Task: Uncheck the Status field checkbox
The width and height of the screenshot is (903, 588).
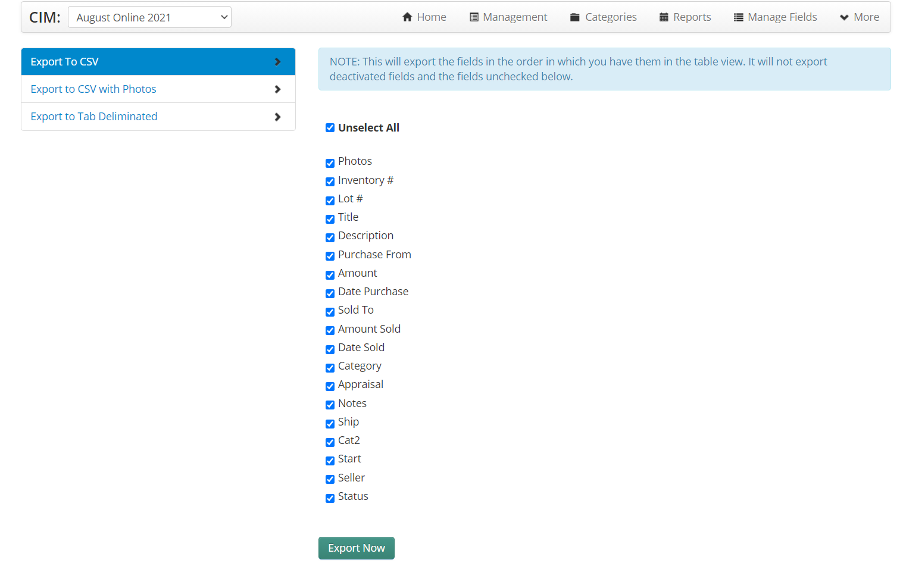Action: (x=330, y=498)
